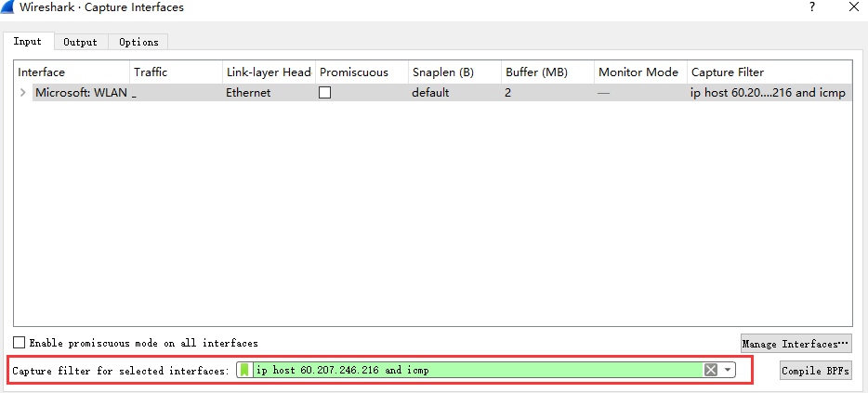Clear the capture filter with X icon
868x393 pixels.
711,370
